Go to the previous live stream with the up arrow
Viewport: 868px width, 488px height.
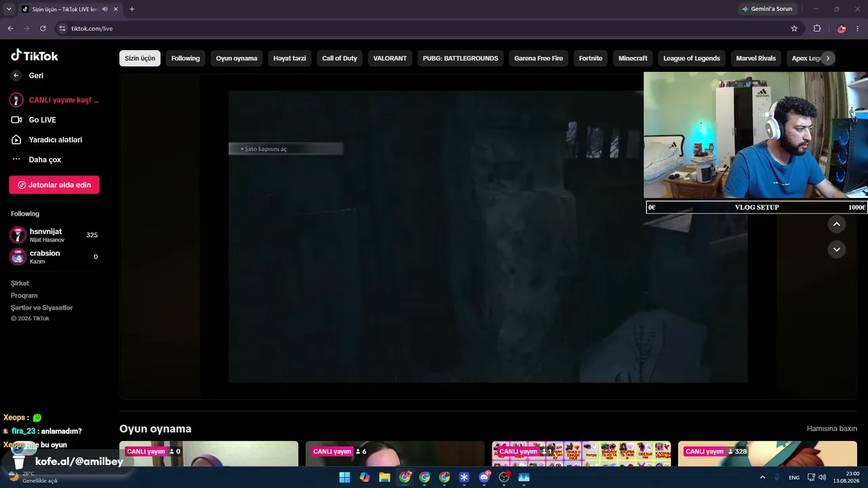click(x=837, y=224)
